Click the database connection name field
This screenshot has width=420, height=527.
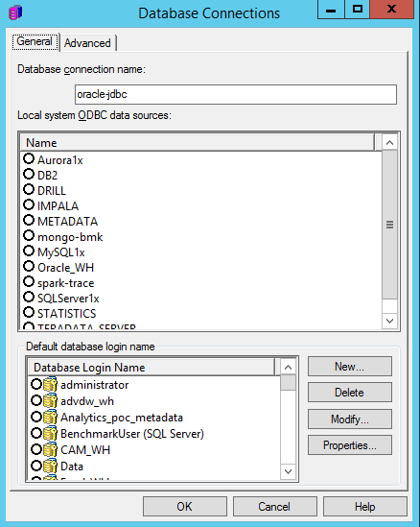236,94
